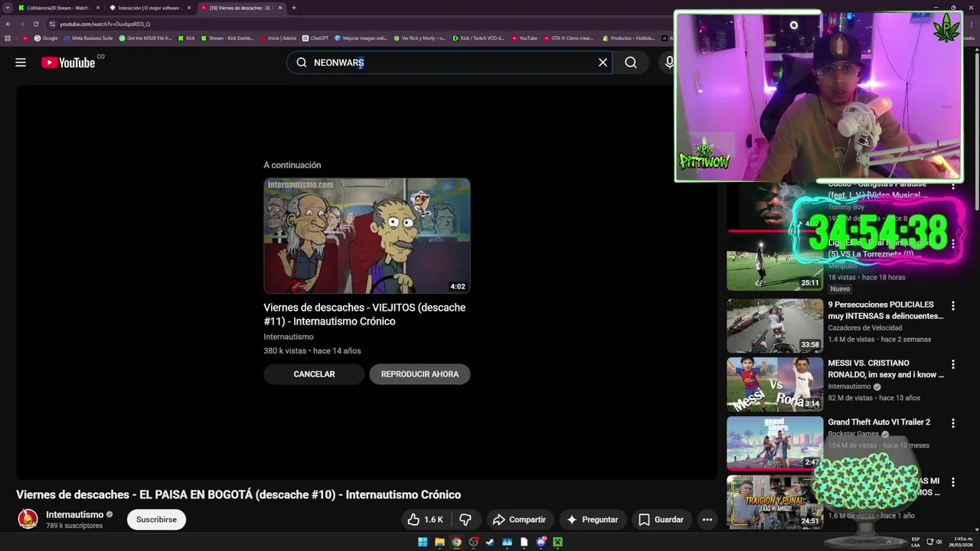The image size is (980, 551).
Task: Open Meta Business Suite bookmark
Action: click(88, 37)
